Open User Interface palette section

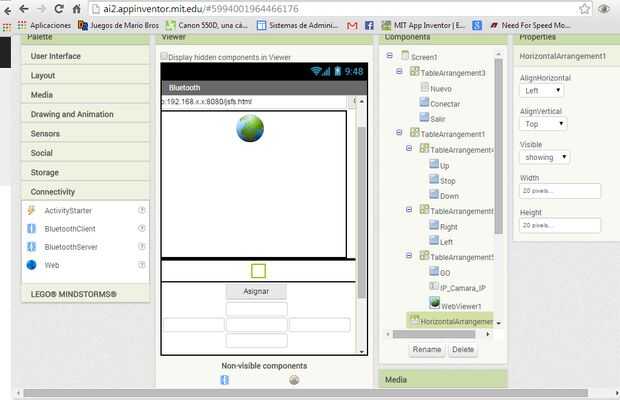coord(86,56)
